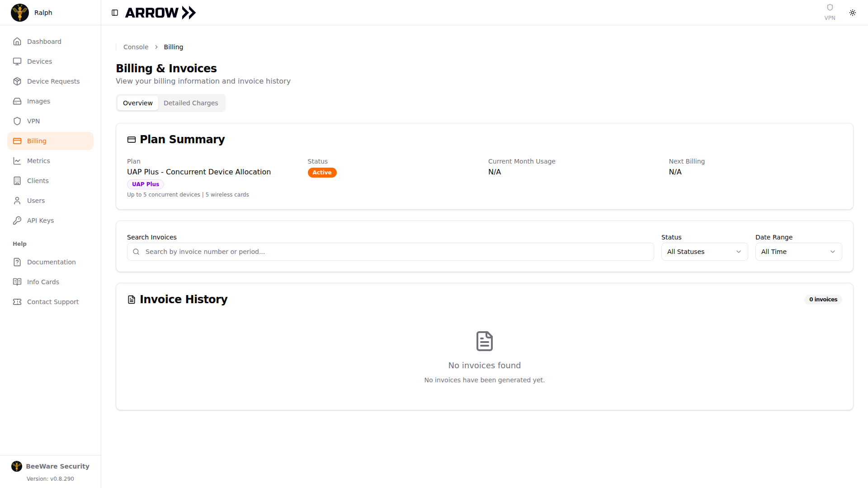This screenshot has width=868, height=488.
Task: Toggle the light/dark theme sun icon
Action: [853, 13]
